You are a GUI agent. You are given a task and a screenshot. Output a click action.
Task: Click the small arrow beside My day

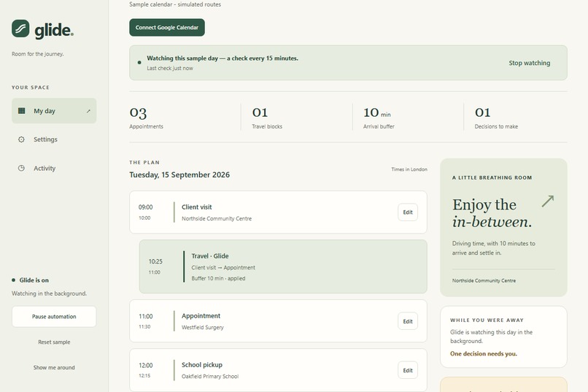tap(88, 111)
